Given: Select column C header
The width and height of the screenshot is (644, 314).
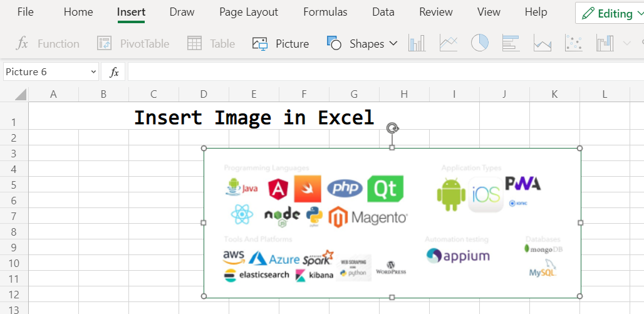Looking at the screenshot, I should tap(153, 95).
